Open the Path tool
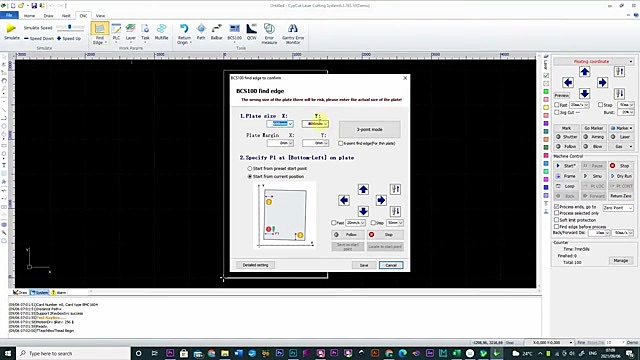Image resolution: width=640 pixels, height=360 pixels. [x=201, y=32]
